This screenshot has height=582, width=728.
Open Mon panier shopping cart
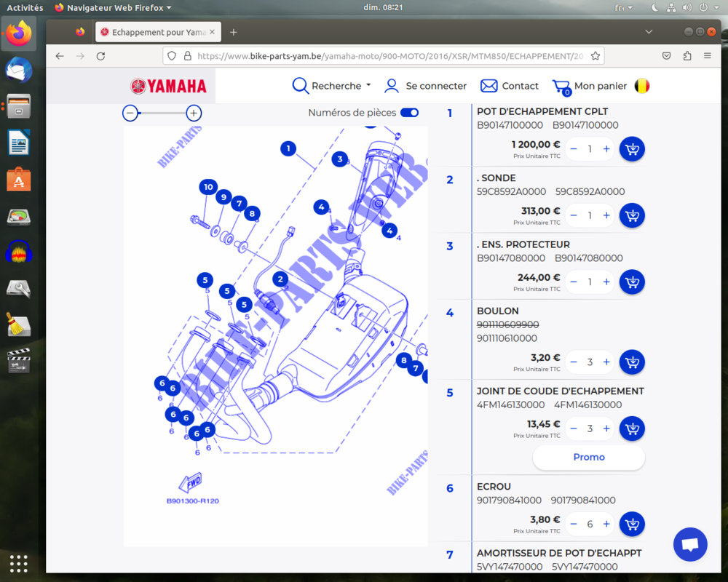[x=589, y=87]
